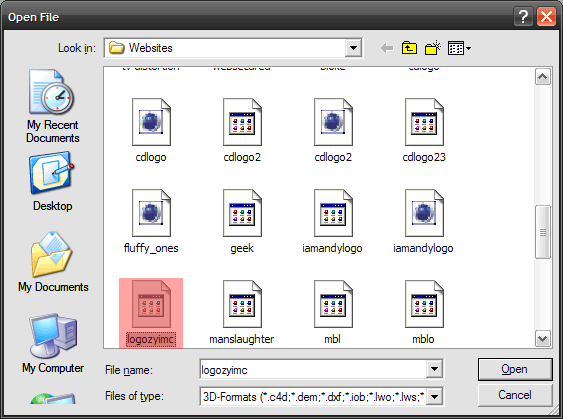This screenshot has width=563, height=419.
Task: Create a new folder
Action: [x=433, y=48]
